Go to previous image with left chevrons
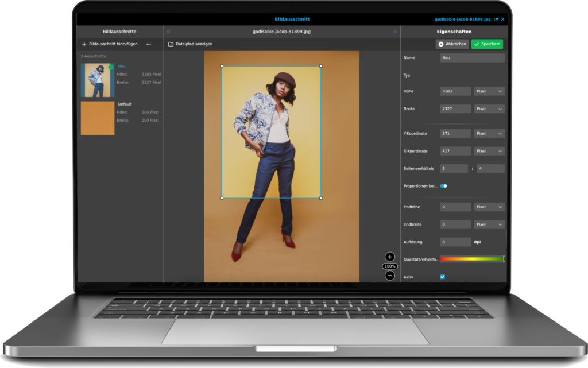 pyautogui.click(x=168, y=32)
